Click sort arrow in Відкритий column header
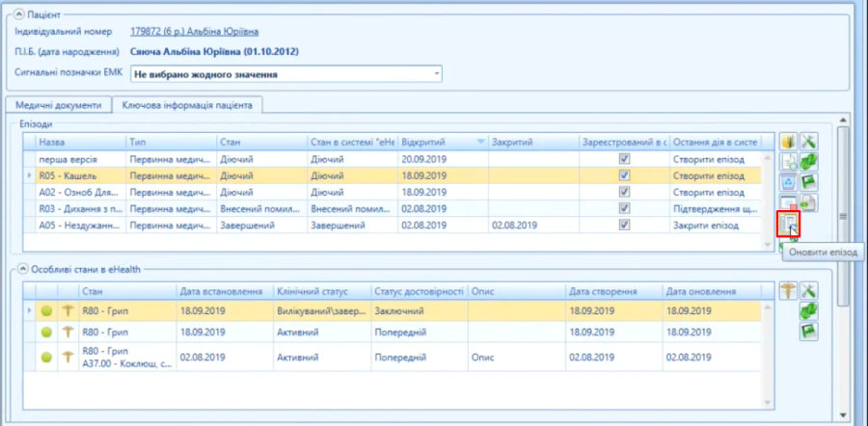 coord(480,143)
